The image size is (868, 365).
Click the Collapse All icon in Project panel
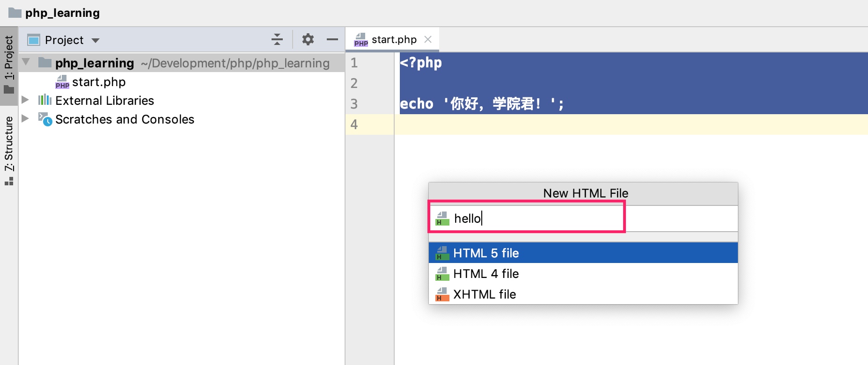[x=277, y=40]
